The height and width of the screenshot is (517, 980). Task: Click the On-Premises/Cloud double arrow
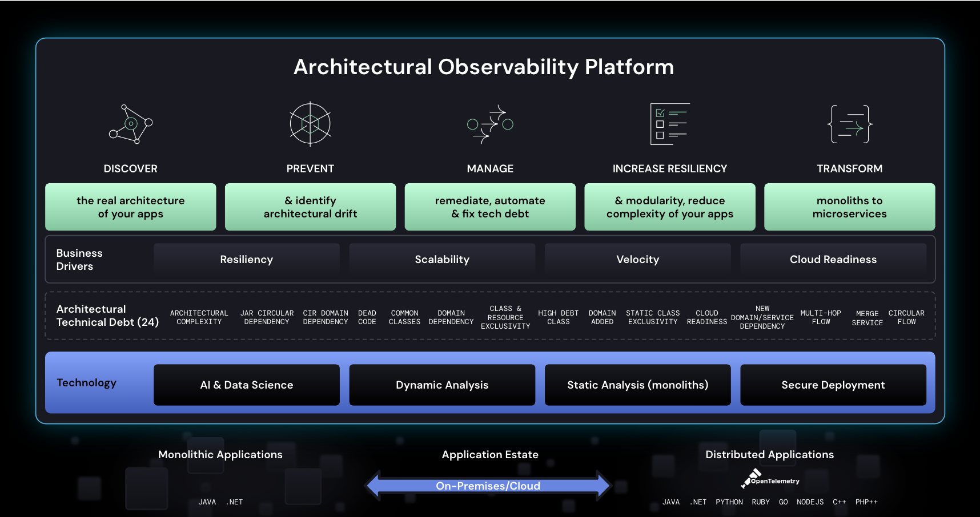(x=488, y=486)
